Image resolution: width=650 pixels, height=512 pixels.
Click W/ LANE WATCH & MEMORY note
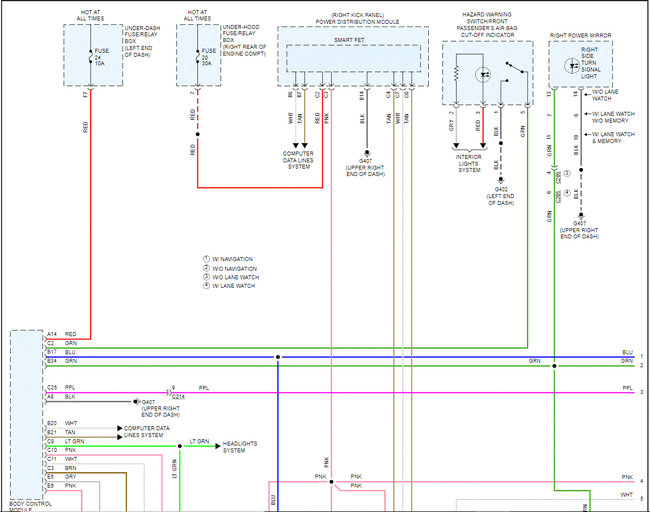tap(613, 138)
